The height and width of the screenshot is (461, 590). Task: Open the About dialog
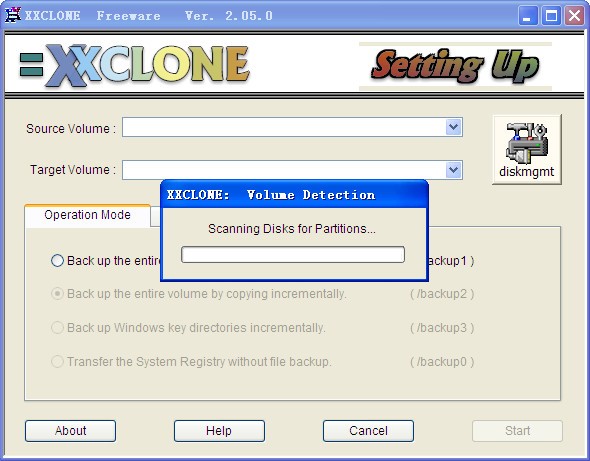[70, 431]
